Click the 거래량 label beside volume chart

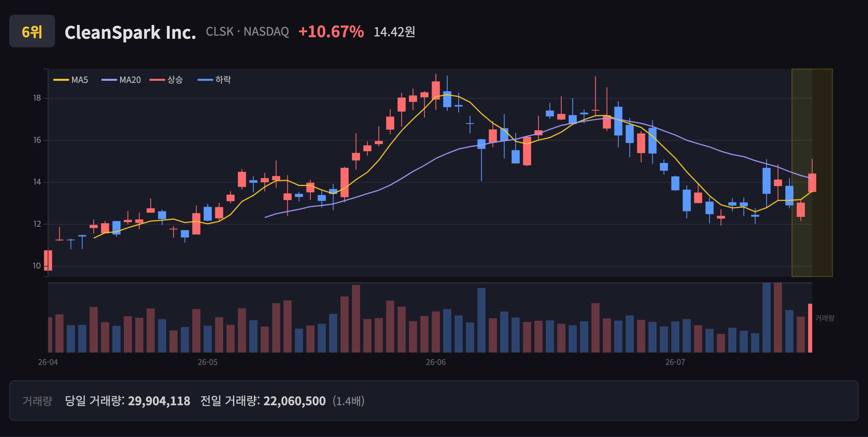[825, 318]
